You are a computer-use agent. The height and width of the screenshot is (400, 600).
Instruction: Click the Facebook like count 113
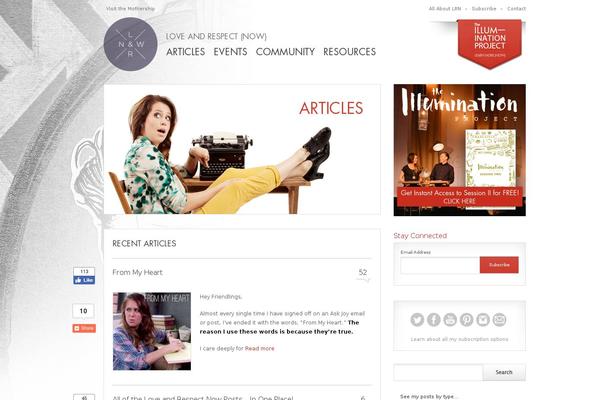pos(84,271)
